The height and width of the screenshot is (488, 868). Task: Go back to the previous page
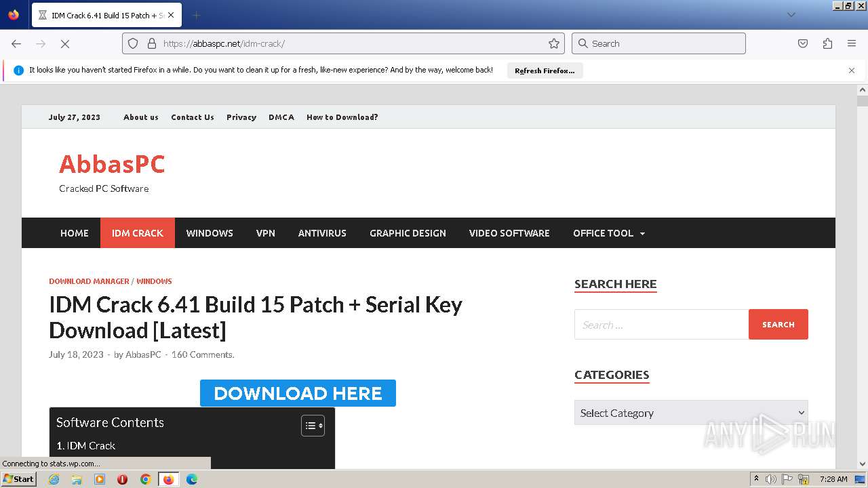pos(16,43)
